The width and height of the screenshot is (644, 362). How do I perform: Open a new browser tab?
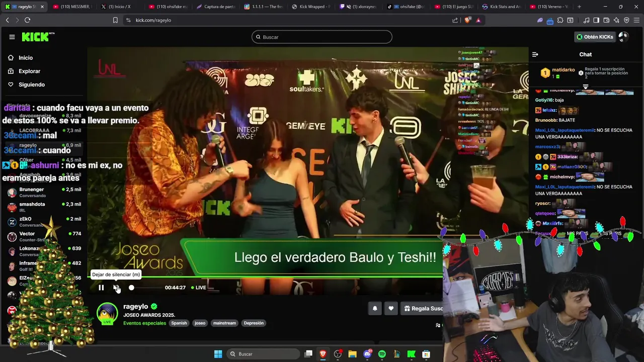click(x=579, y=7)
